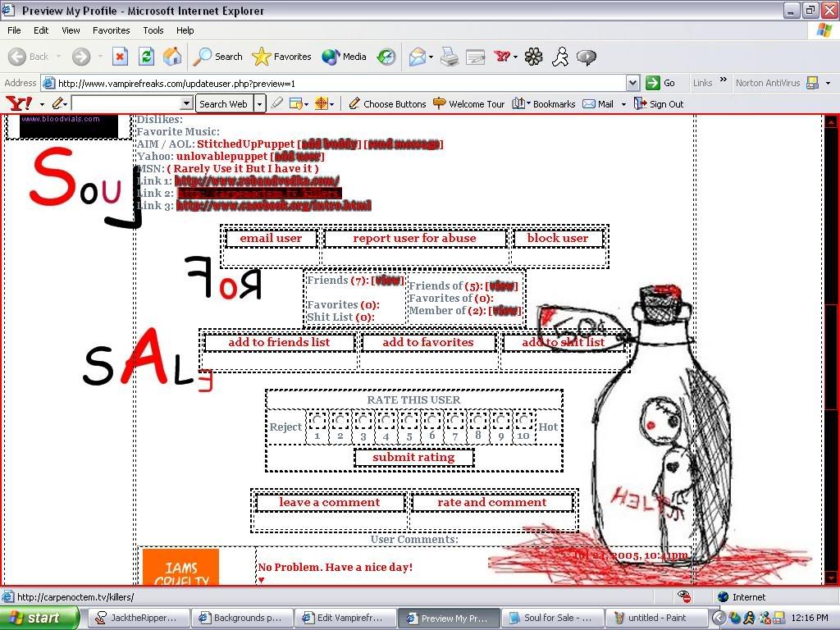Open the Favorites star pane
The image size is (840, 630).
point(281,57)
